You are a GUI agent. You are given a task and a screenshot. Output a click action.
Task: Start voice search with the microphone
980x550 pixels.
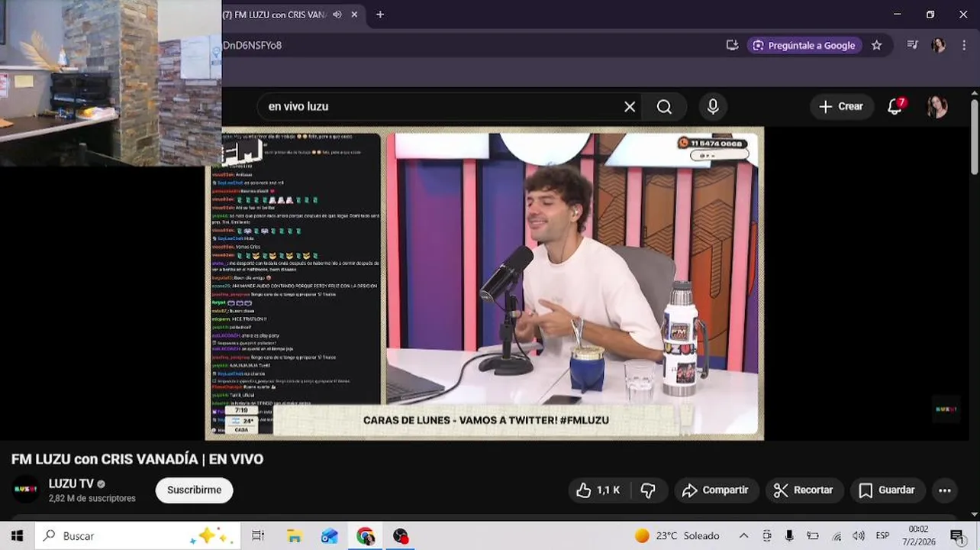713,107
